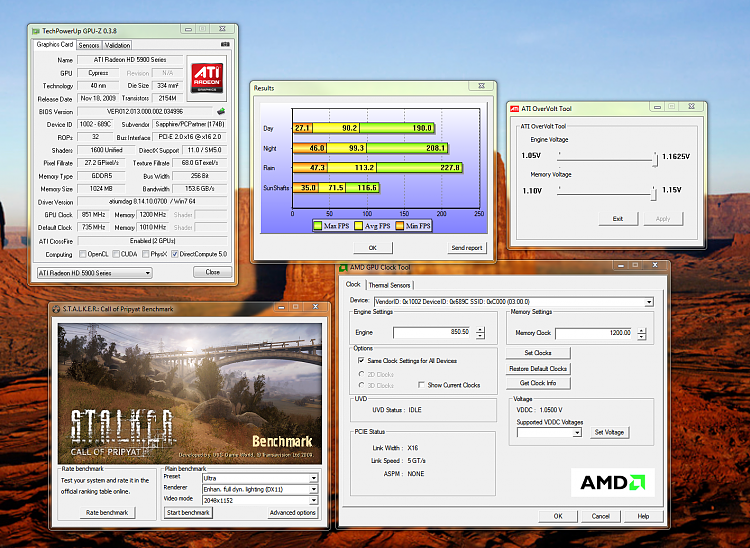Click the Avg FPS yellow legend swatch
750x548 pixels.
(359, 226)
